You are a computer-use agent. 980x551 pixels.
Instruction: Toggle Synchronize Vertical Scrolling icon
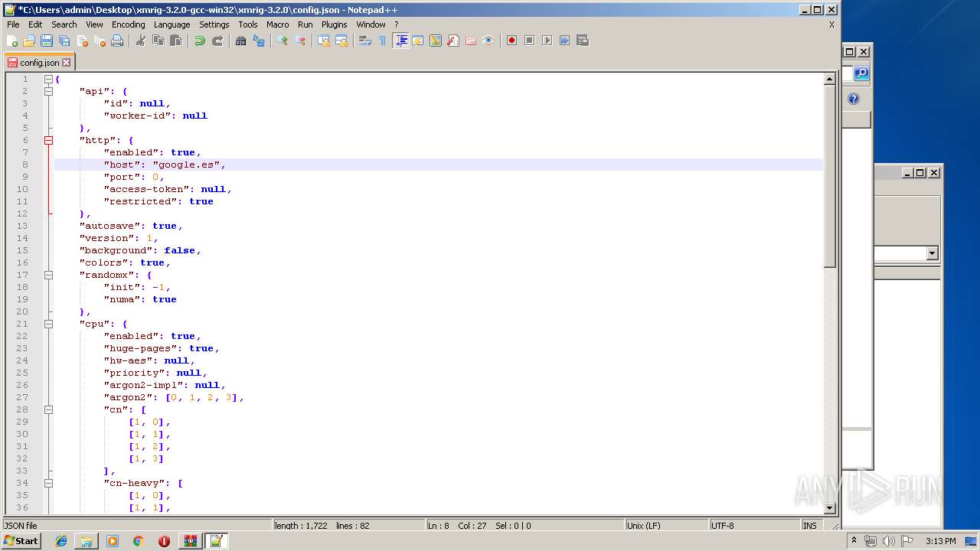click(x=323, y=41)
